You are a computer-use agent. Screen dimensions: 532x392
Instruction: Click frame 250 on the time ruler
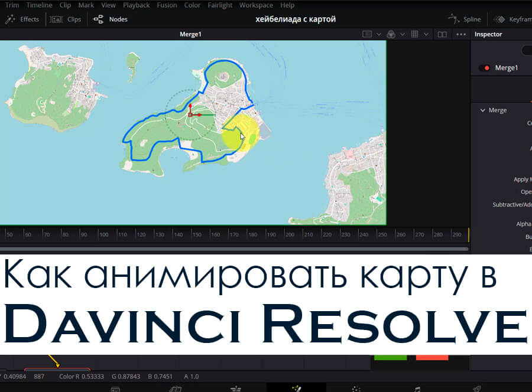point(382,234)
